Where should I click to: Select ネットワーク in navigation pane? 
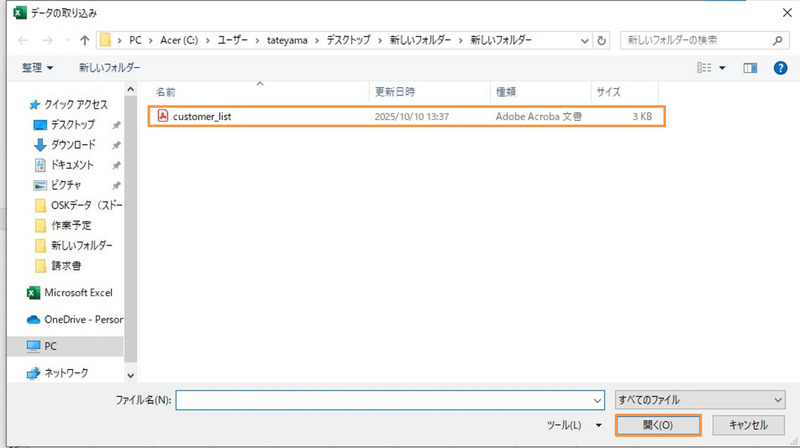[x=57, y=373]
